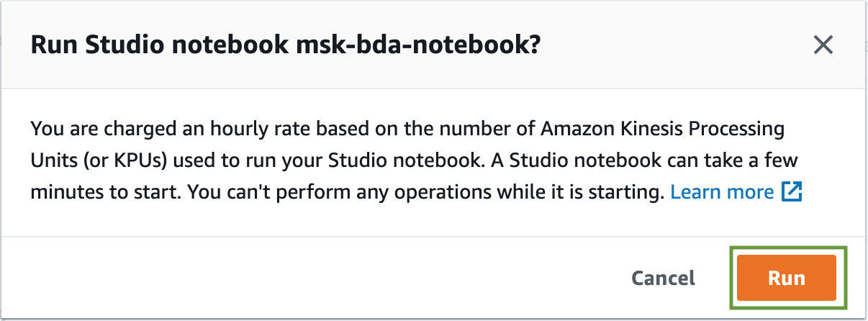Viewport: 868px width, 321px height.
Task: Click the blank header area after the title
Action: pyautogui.click(x=677, y=46)
